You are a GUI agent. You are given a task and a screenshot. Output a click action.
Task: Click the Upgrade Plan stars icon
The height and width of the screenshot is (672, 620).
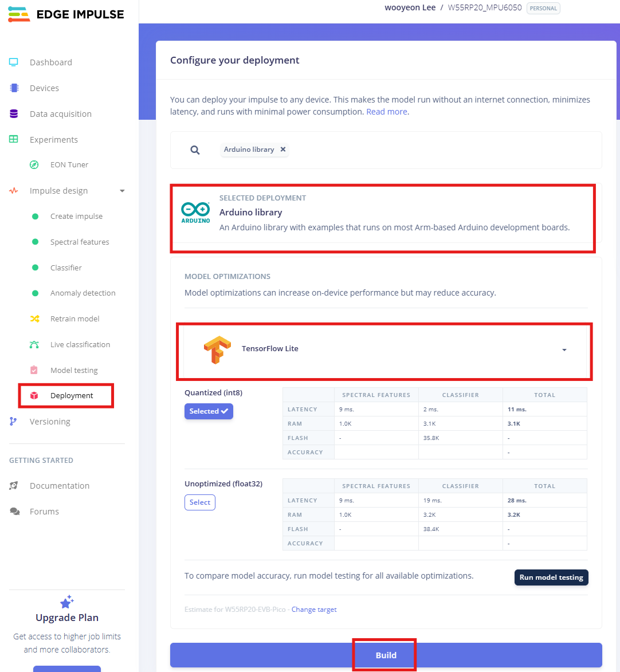click(67, 602)
